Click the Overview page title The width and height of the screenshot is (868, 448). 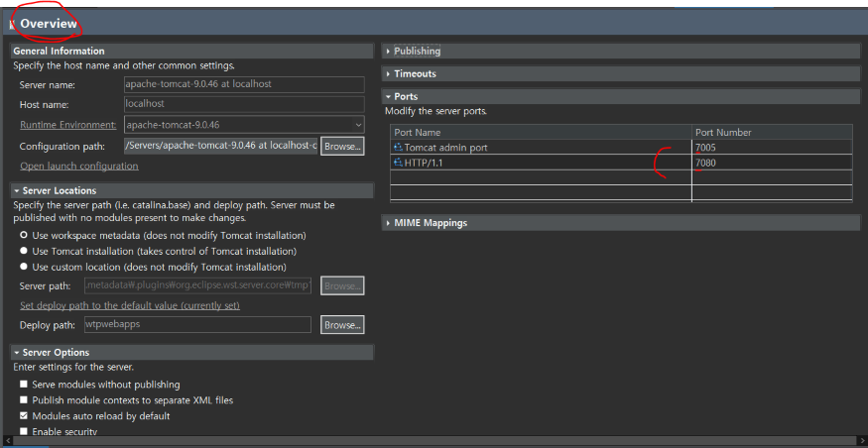point(49,24)
